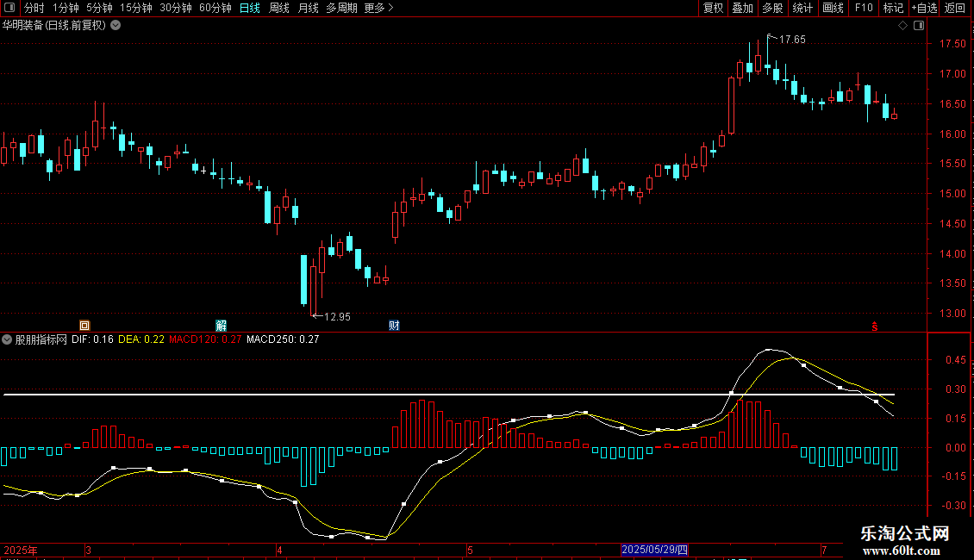This screenshot has width=974, height=560.
Task: Open 多股 multi-stock view
Action: [x=772, y=8]
